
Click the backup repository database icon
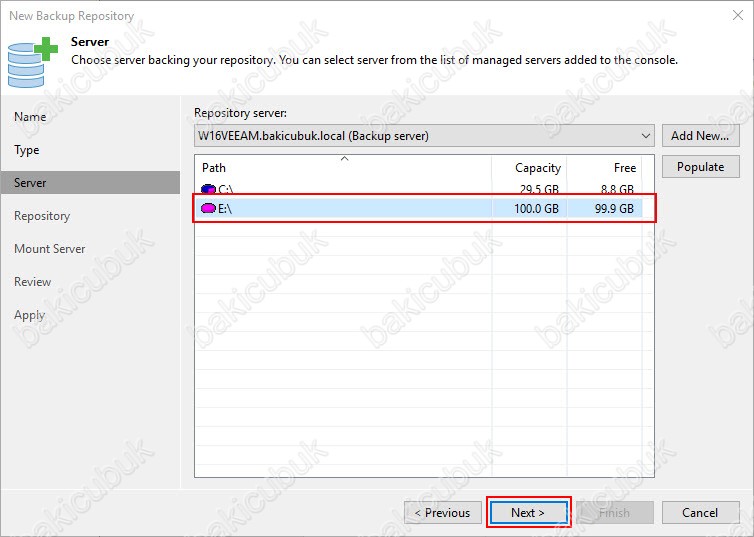[x=32, y=62]
